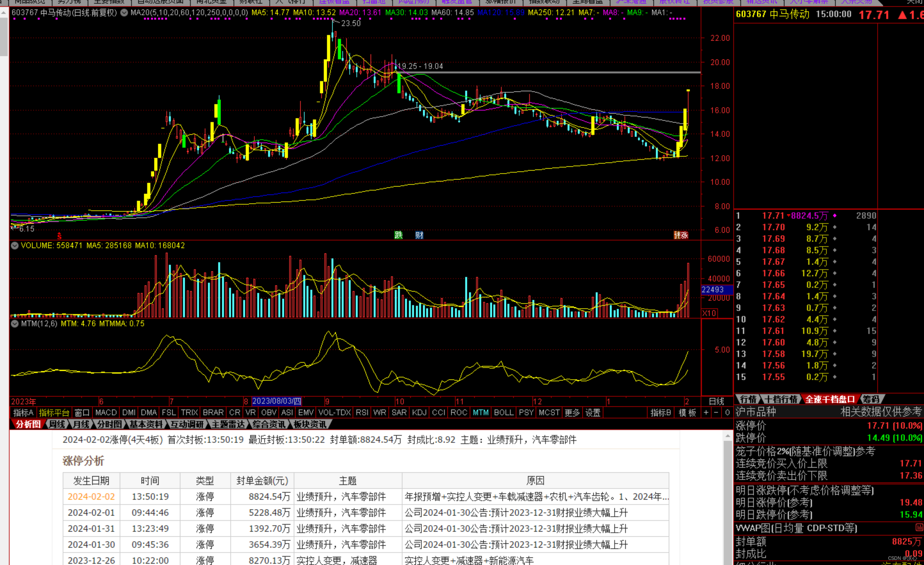Viewport: 924px width, 565px height.
Task: Click the 设置 settings button
Action: coord(593,413)
